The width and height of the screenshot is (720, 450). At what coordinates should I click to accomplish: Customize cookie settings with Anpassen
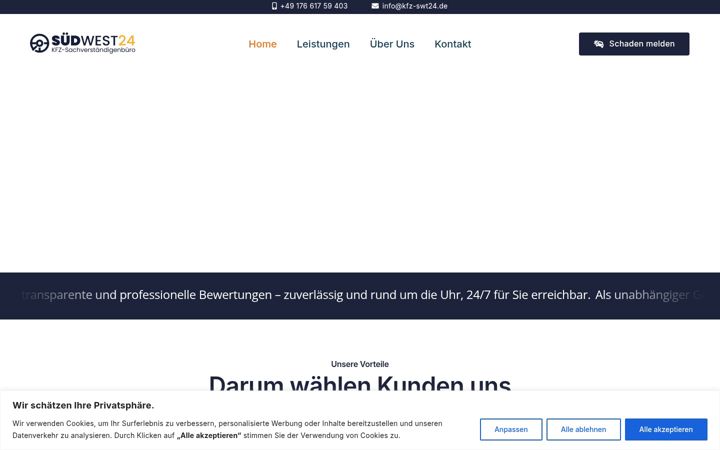click(511, 429)
